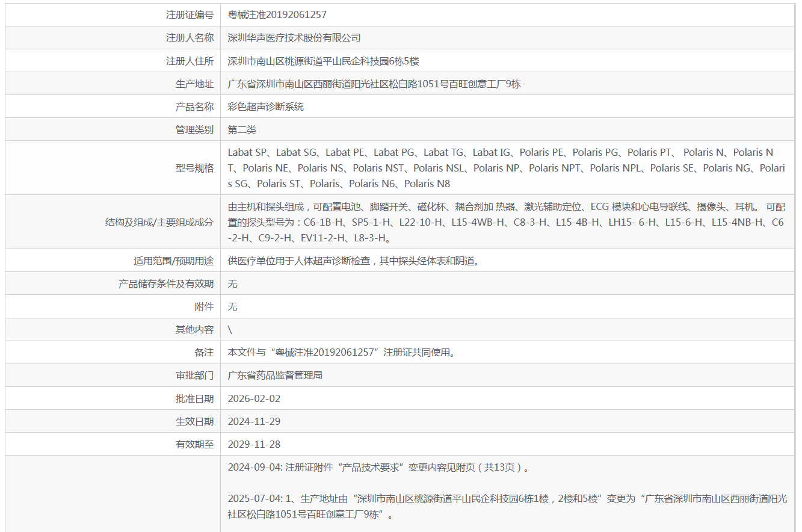This screenshot has width=802, height=532.
Task: Select the address value in 生产地址 row
Action: (x=374, y=84)
